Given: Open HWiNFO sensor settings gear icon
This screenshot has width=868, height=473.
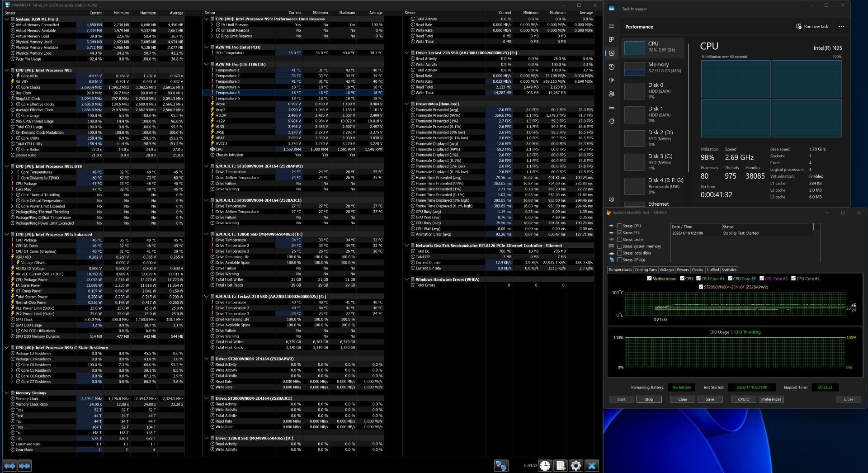Looking at the screenshot, I should (x=576, y=465).
